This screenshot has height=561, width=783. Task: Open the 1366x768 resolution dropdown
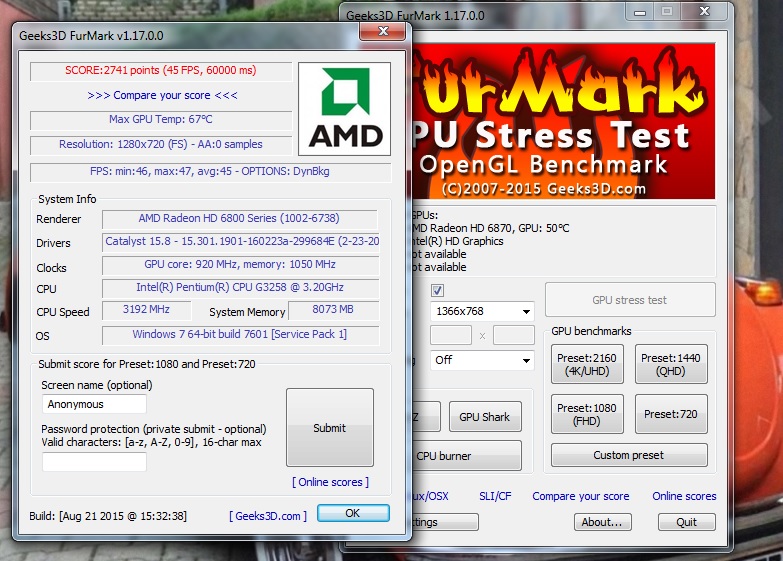(482, 311)
